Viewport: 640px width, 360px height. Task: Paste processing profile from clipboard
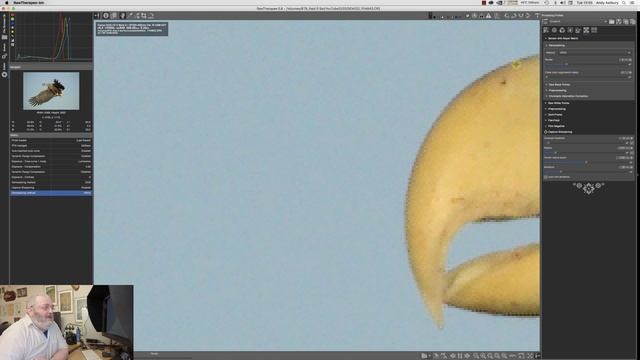click(x=633, y=22)
